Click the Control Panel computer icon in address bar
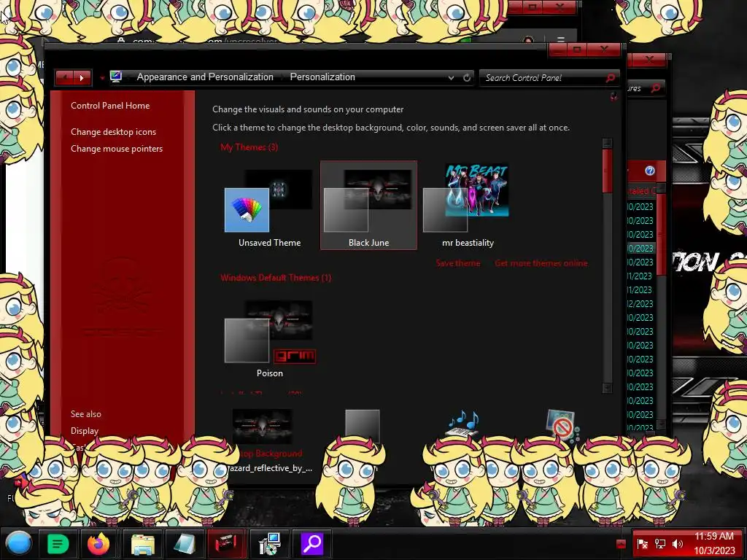This screenshot has height=560, width=747. click(x=116, y=77)
